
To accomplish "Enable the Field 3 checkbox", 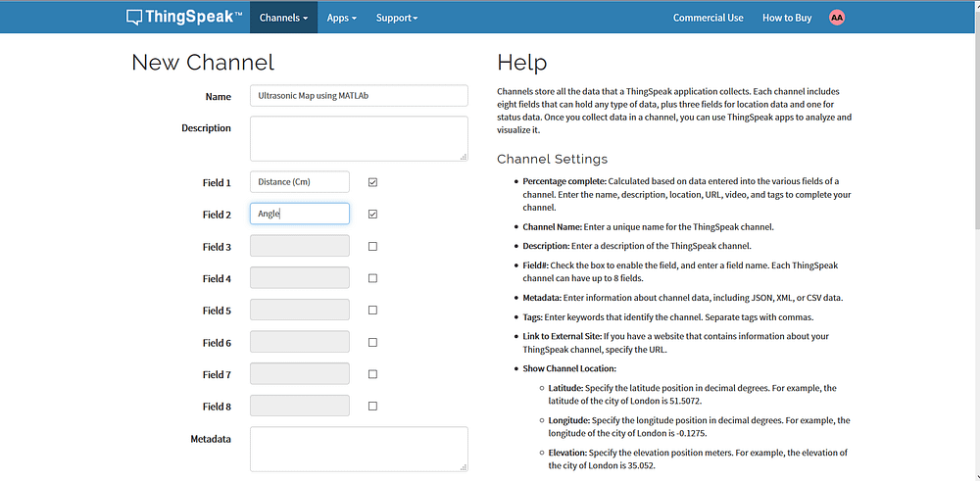I will [372, 247].
